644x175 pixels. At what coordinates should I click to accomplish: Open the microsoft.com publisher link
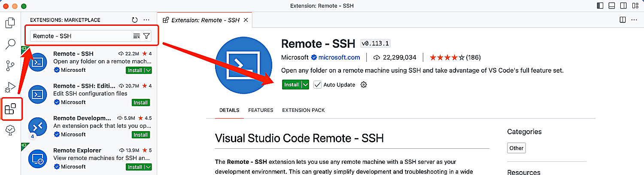click(339, 57)
